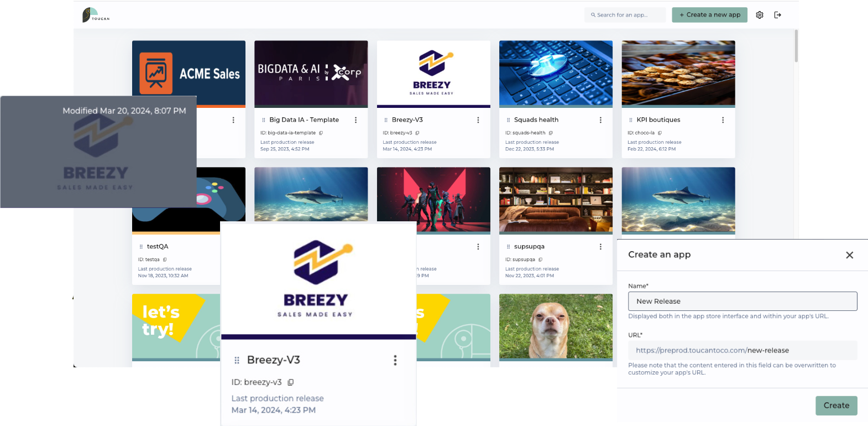Click the enlarged "Breezy-V3" title
This screenshot has height=426, width=868.
click(x=274, y=360)
